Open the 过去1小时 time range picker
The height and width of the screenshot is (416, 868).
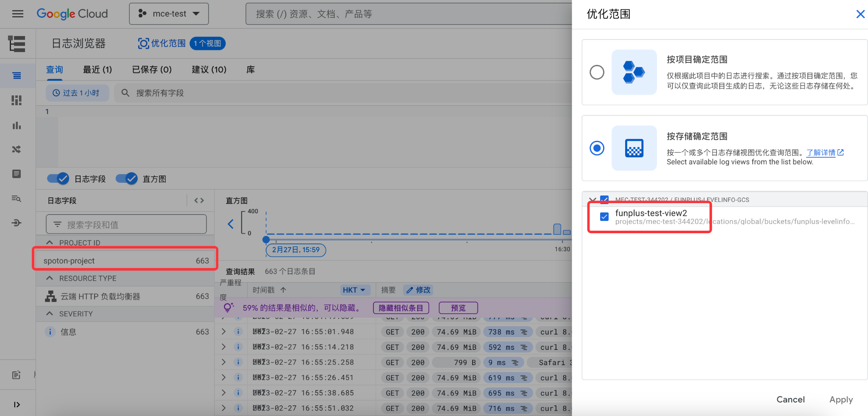(77, 93)
